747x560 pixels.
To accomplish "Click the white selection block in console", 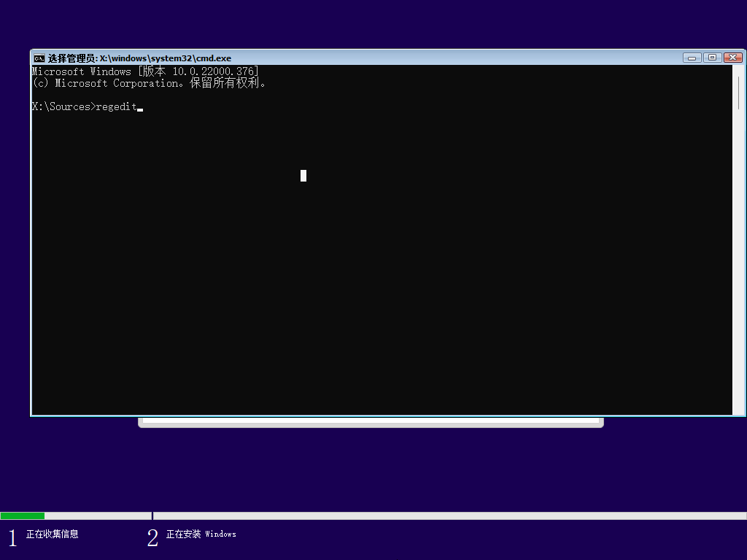I will tap(303, 176).
